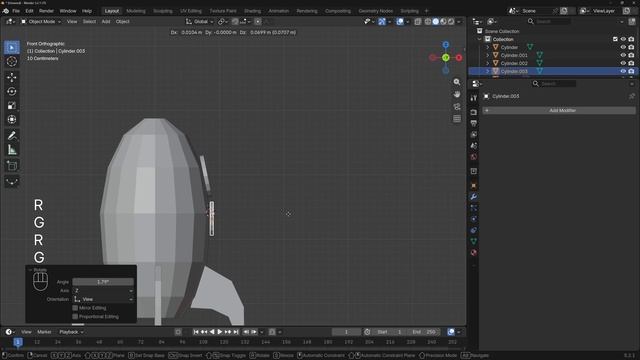Select the Measure tool
Viewport: 640px width, 360px height.
[x=12, y=150]
